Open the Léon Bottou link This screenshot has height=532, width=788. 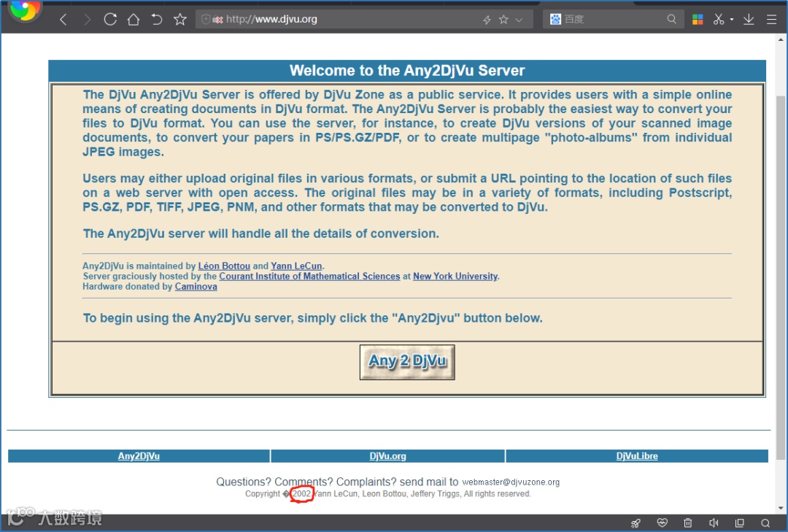(224, 266)
